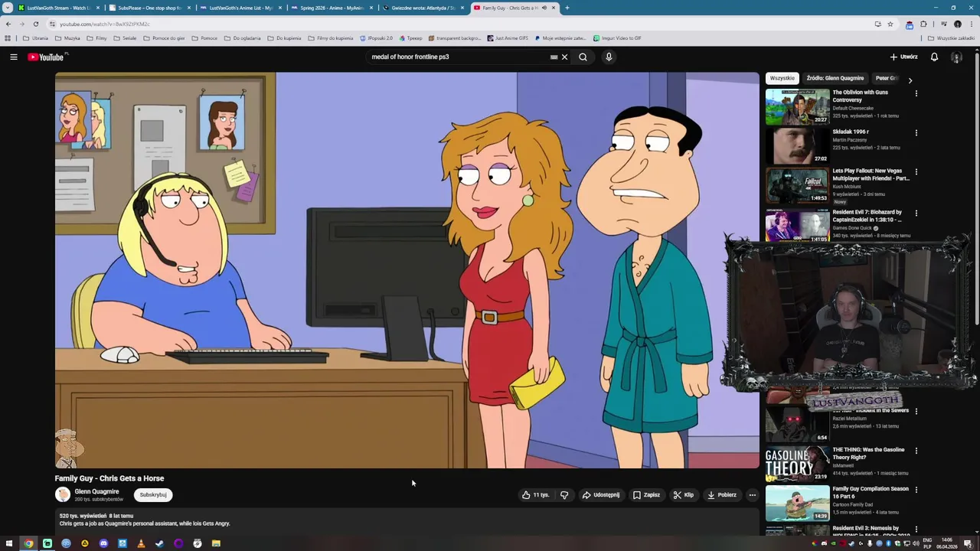Select the Wszystkie filter chip

tap(782, 78)
